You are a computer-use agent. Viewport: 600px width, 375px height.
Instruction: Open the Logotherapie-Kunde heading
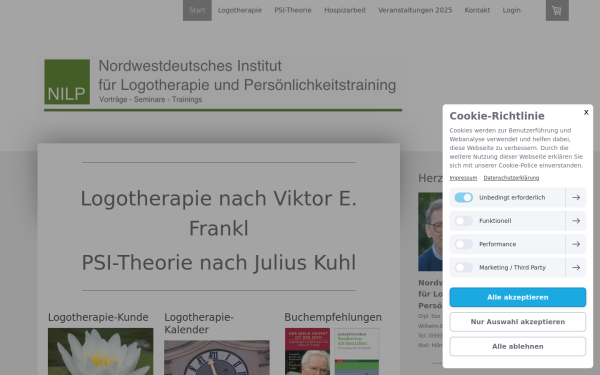(98, 317)
